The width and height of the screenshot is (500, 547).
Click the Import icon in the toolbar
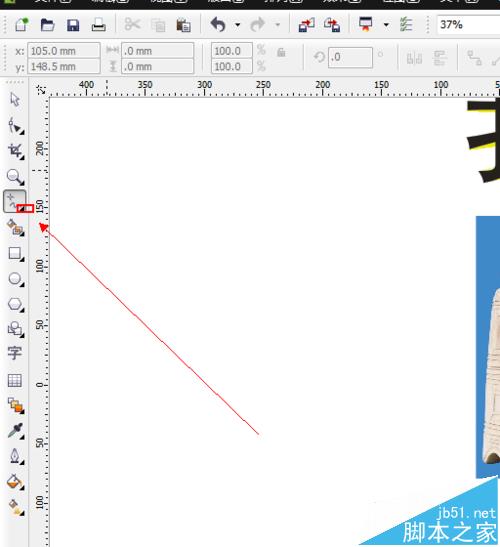pos(306,25)
